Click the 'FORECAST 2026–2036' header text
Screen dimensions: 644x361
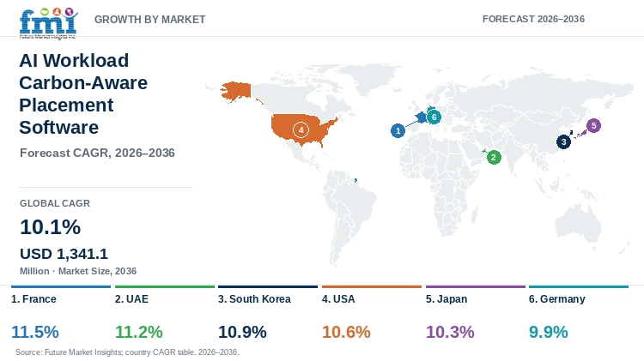[533, 19]
